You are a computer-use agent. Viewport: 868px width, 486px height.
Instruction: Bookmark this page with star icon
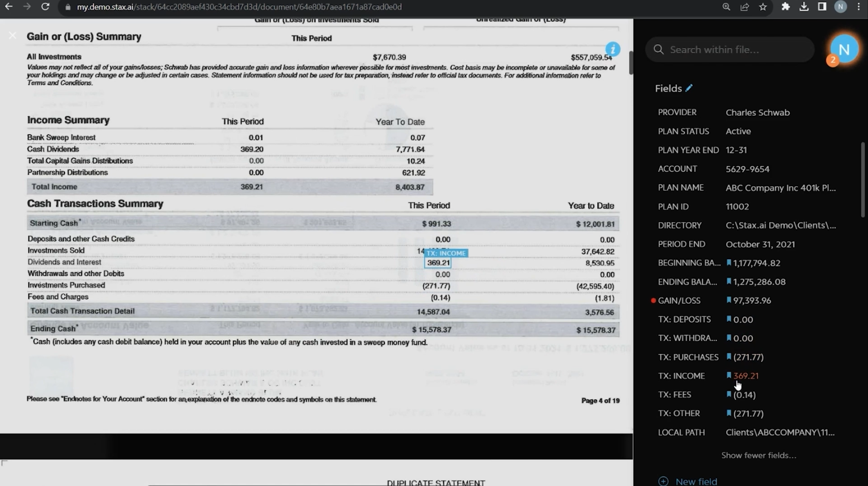763,7
